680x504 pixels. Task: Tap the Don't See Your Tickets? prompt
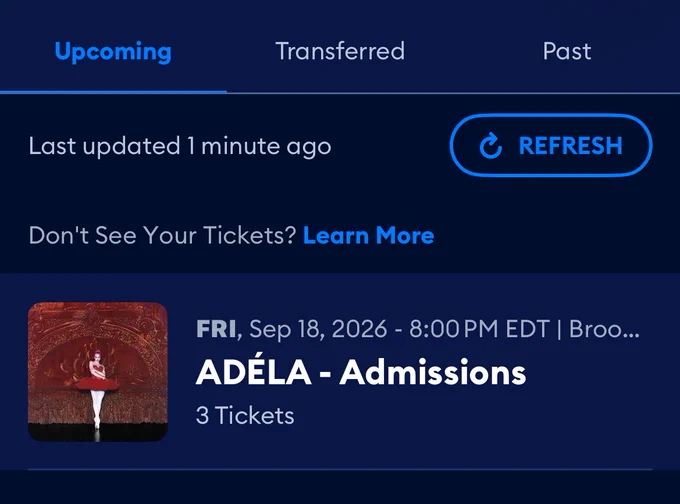click(163, 235)
